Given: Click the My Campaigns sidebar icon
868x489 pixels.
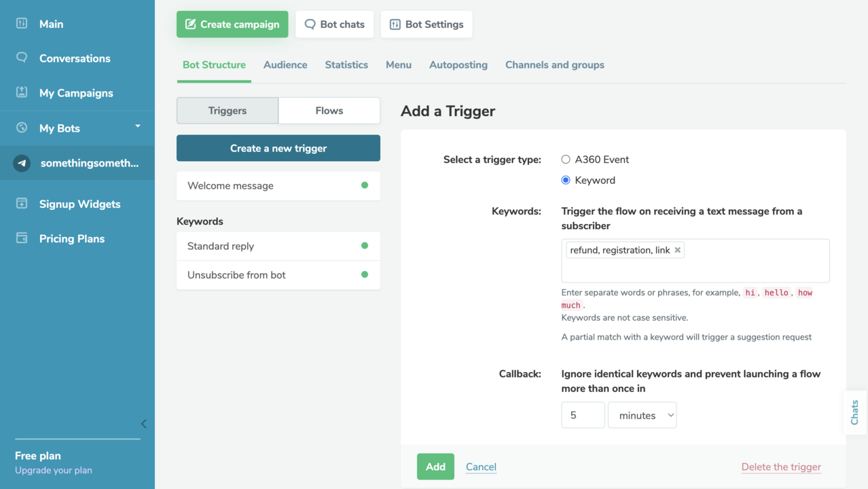Looking at the screenshot, I should pyautogui.click(x=22, y=92).
